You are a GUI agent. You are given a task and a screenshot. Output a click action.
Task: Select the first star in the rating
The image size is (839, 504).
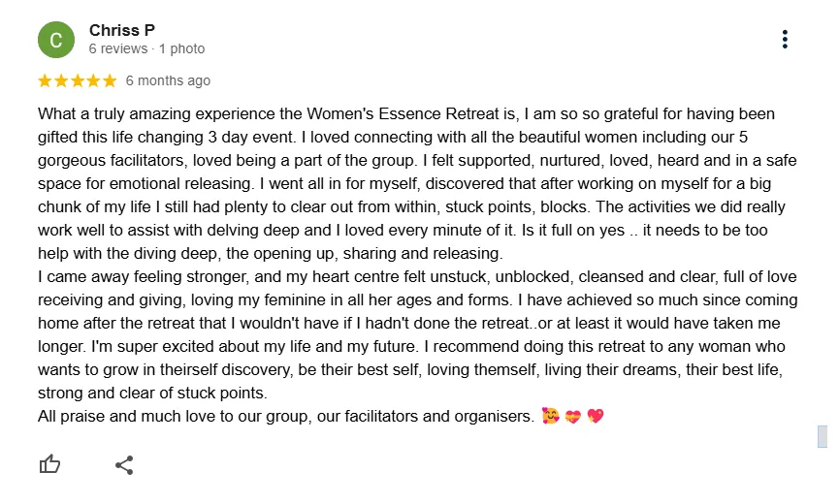point(45,80)
